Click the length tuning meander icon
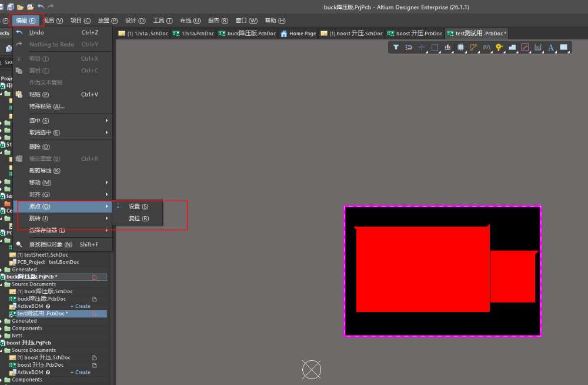The image size is (588, 385). pos(486,47)
